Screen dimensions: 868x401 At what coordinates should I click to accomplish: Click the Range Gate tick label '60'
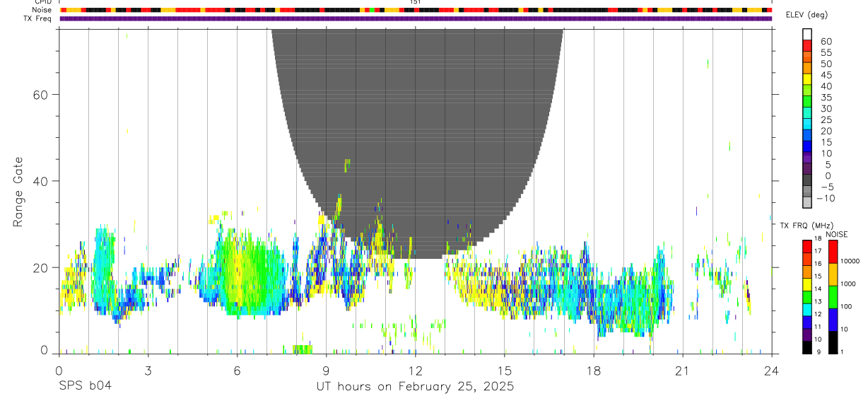[40, 95]
